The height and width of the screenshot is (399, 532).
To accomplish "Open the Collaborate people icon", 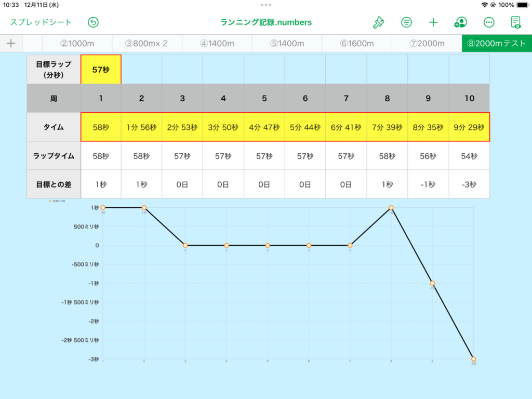I will coord(460,22).
